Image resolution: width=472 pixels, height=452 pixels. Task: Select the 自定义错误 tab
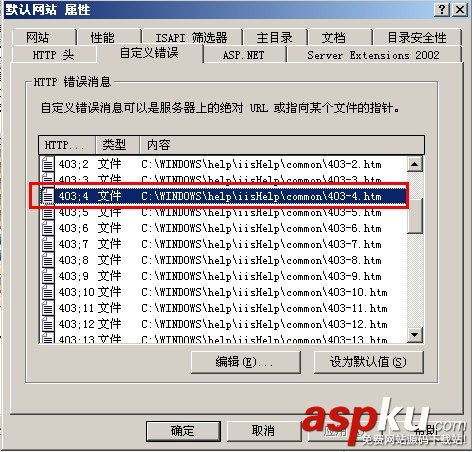[x=149, y=53]
